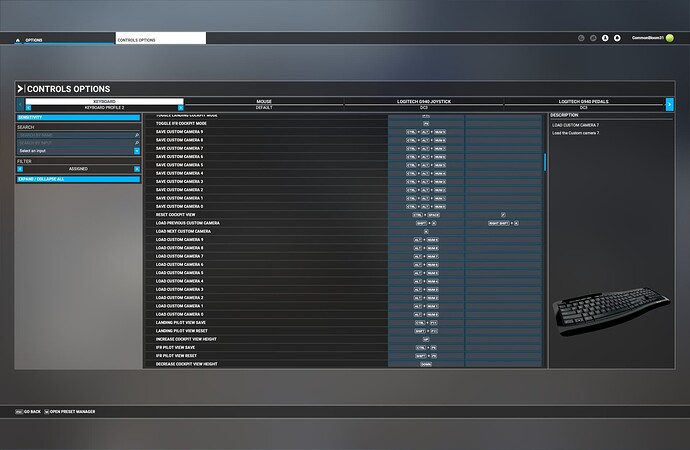Click Expand / Collapse All button
Screen dimensions: 690x450
(78, 179)
